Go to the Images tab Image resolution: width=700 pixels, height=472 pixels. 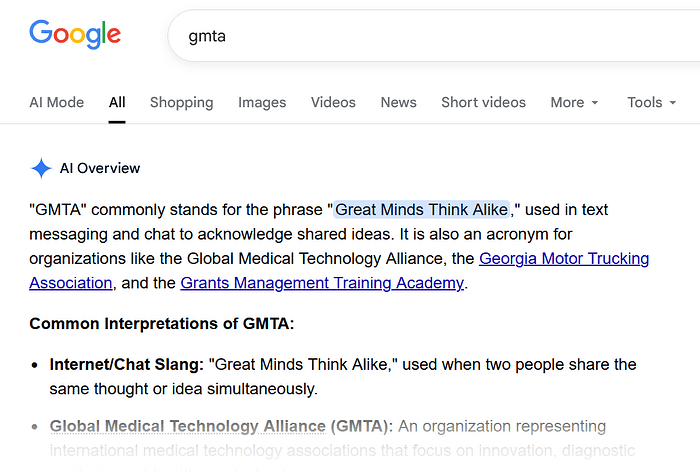click(x=262, y=102)
